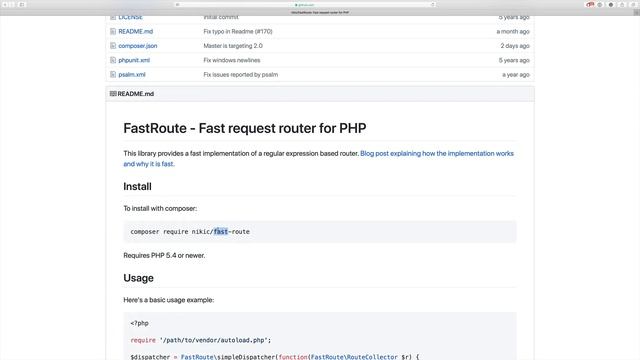Click "Here's a basic usage example:" text
This screenshot has width=640, height=360.
tap(169, 300)
